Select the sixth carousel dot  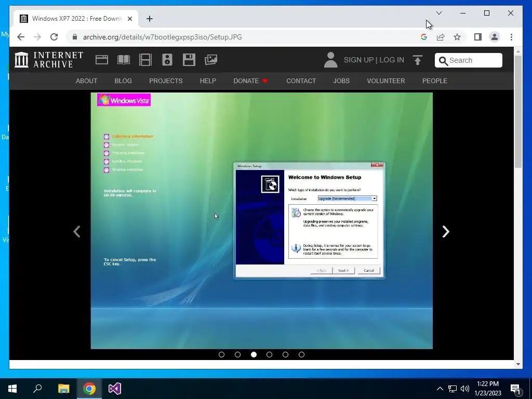click(302, 354)
